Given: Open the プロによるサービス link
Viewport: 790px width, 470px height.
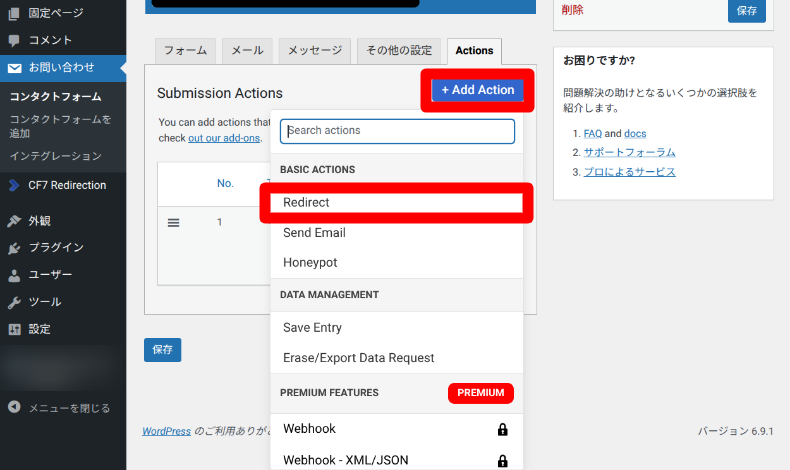Looking at the screenshot, I should pos(629,172).
